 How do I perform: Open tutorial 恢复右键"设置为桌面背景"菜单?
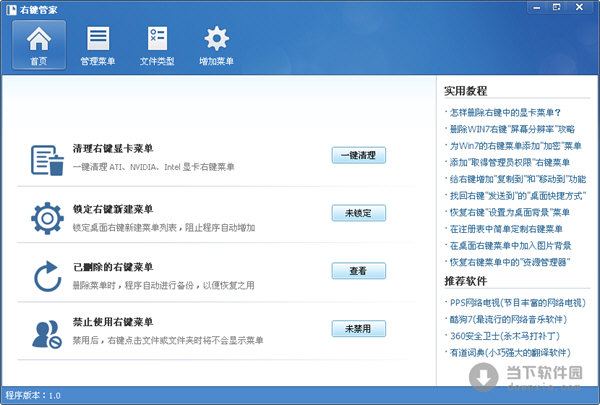[x=510, y=212]
